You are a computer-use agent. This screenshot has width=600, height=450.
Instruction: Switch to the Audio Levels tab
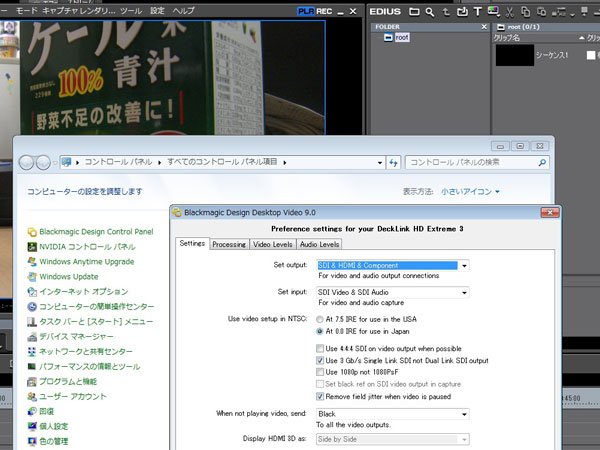(320, 244)
